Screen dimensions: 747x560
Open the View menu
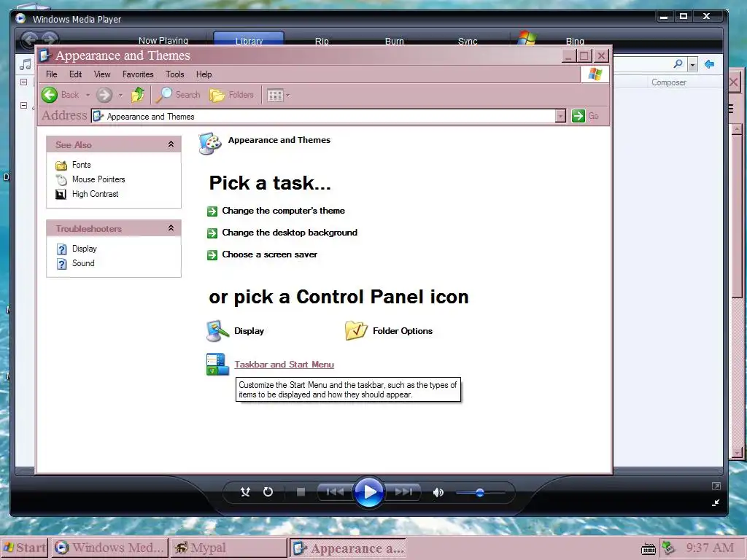click(x=102, y=74)
